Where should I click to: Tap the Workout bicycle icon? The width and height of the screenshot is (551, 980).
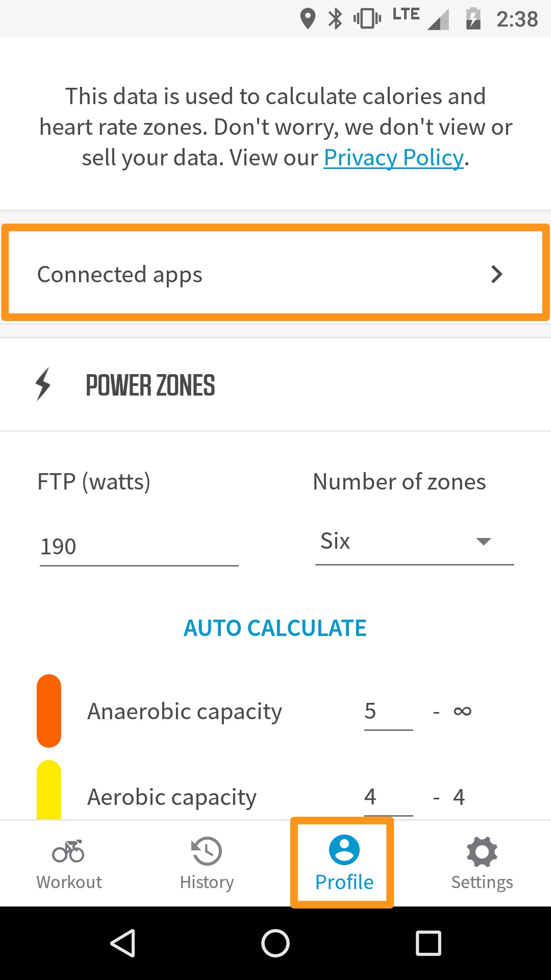tap(68, 851)
